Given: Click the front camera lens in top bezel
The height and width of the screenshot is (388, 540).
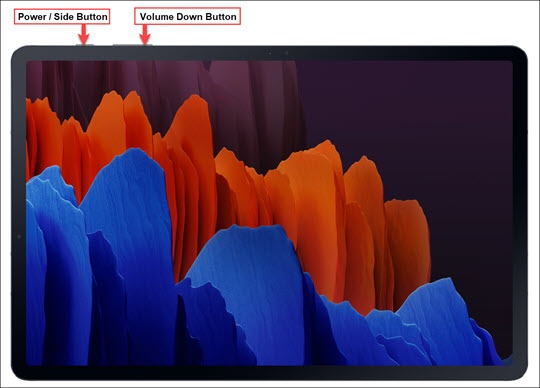Looking at the screenshot, I should 270,53.
